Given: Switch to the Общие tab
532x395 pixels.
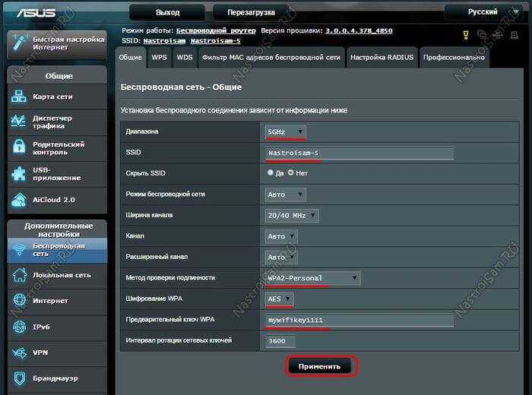Looking at the screenshot, I should [x=130, y=57].
